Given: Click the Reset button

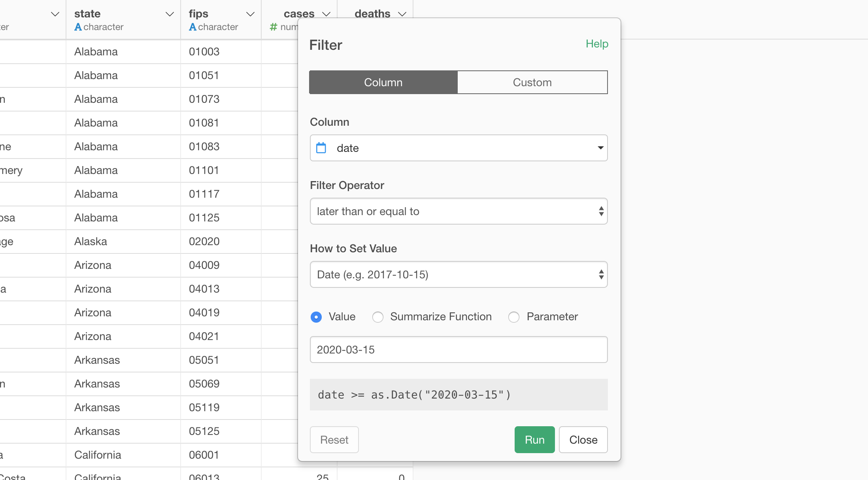Looking at the screenshot, I should click(x=334, y=440).
